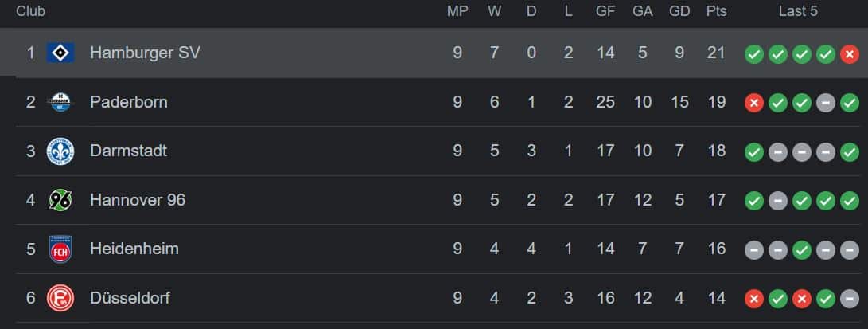This screenshot has width=868, height=329.
Task: Click the Hannover 96 logo
Action: click(x=60, y=200)
